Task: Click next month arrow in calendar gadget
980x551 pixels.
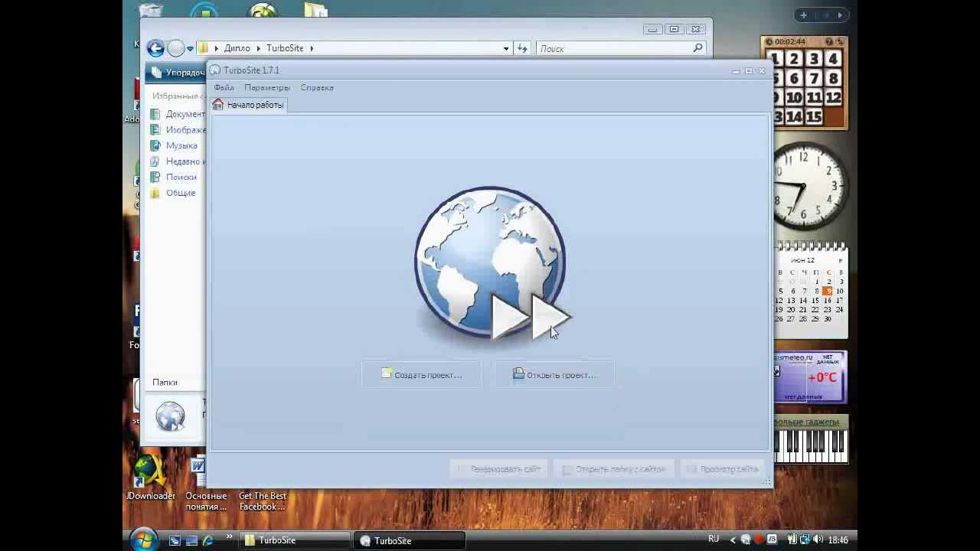Action: (x=840, y=260)
